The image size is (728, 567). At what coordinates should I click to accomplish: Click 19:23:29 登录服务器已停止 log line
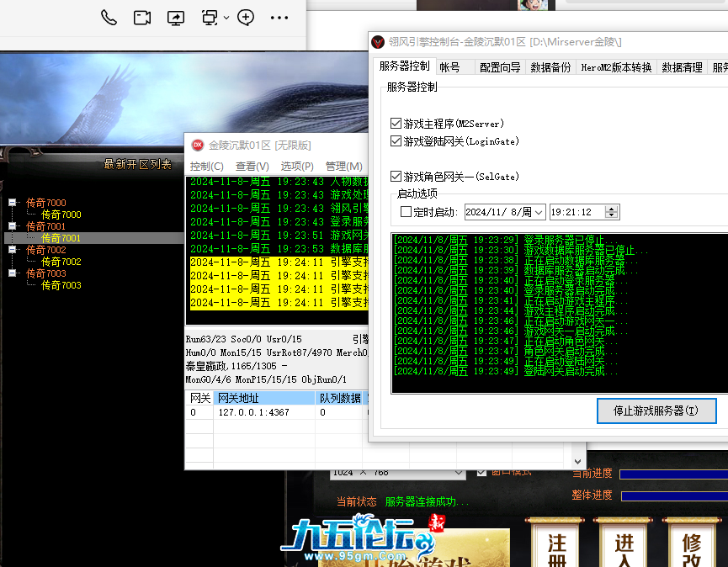click(506, 240)
